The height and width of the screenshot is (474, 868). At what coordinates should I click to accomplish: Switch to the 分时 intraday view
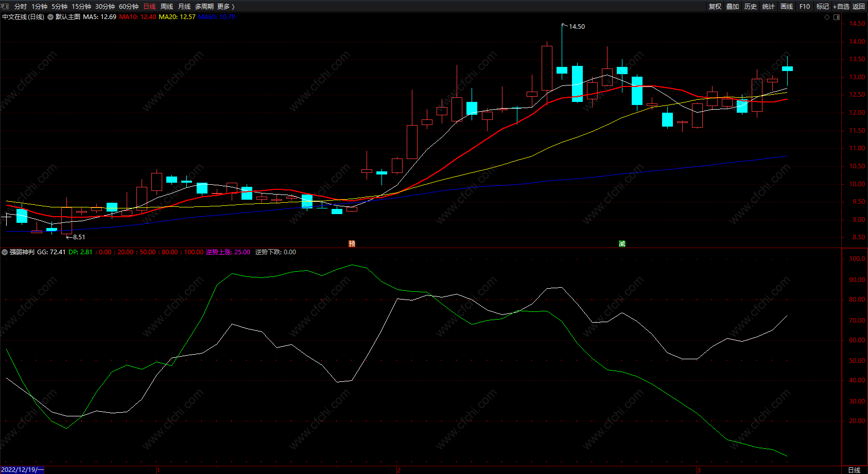coord(21,7)
